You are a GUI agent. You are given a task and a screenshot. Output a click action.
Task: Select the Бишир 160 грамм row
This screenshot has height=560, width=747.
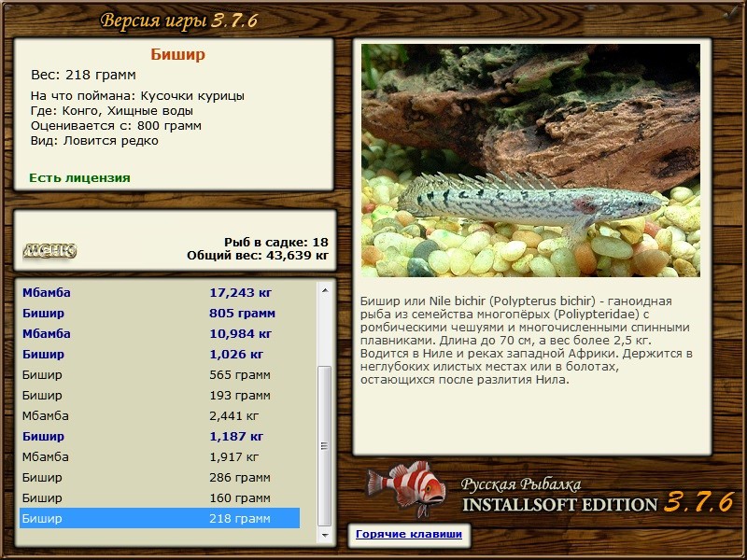click(x=160, y=497)
